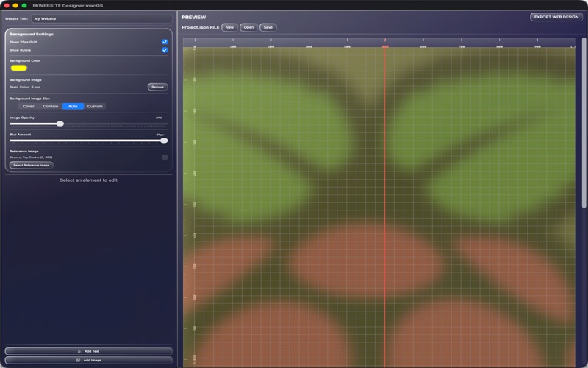588x368 pixels.
Task: Click the Website Title input field
Action: [101, 18]
